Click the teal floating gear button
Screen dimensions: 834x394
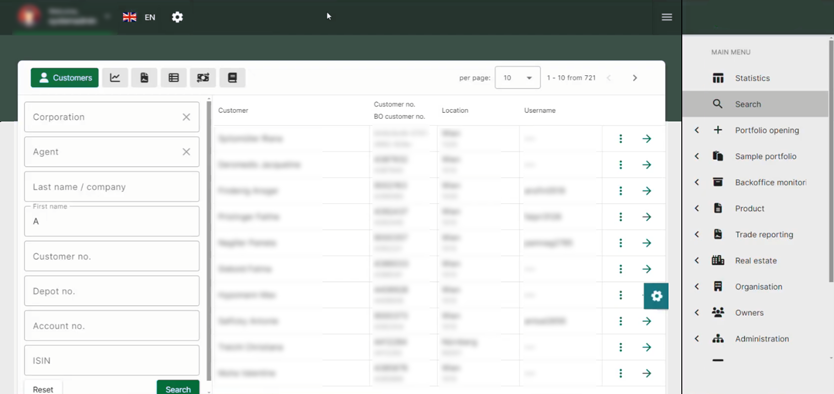pyautogui.click(x=656, y=296)
